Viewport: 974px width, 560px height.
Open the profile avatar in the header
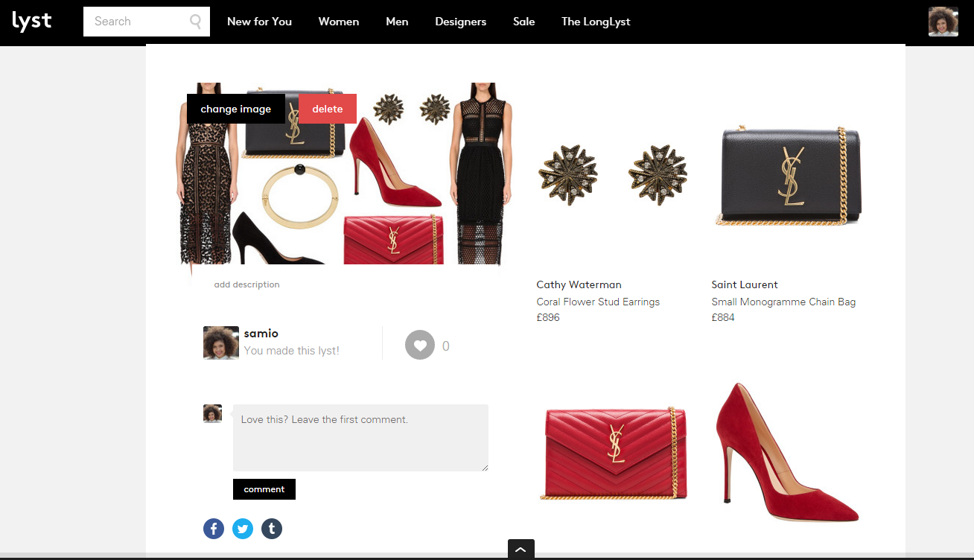click(x=943, y=22)
